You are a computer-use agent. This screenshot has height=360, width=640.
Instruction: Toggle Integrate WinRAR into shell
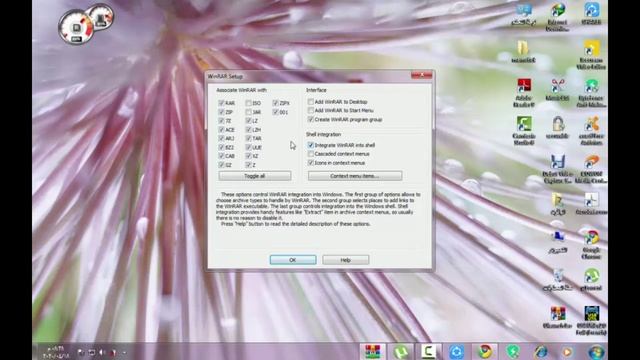[311, 145]
